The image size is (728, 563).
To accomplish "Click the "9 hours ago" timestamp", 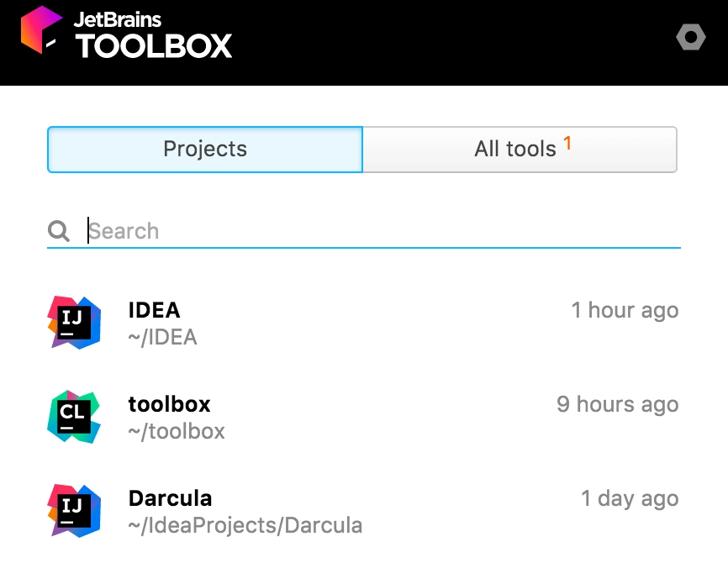I will pyautogui.click(x=618, y=404).
